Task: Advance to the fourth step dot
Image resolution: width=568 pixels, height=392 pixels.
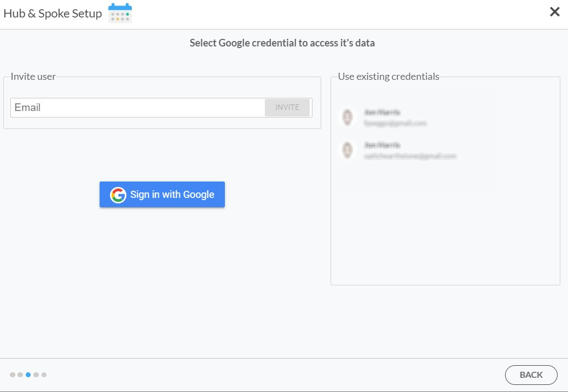Action: click(x=36, y=375)
